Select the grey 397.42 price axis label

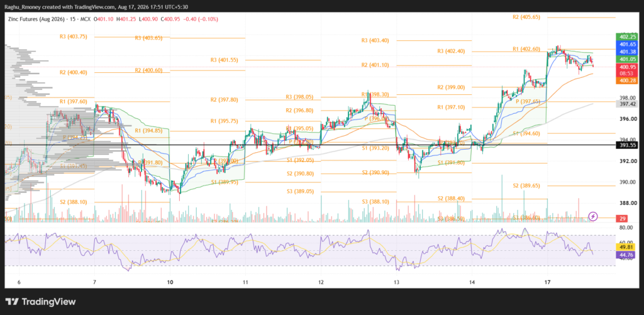(626, 104)
